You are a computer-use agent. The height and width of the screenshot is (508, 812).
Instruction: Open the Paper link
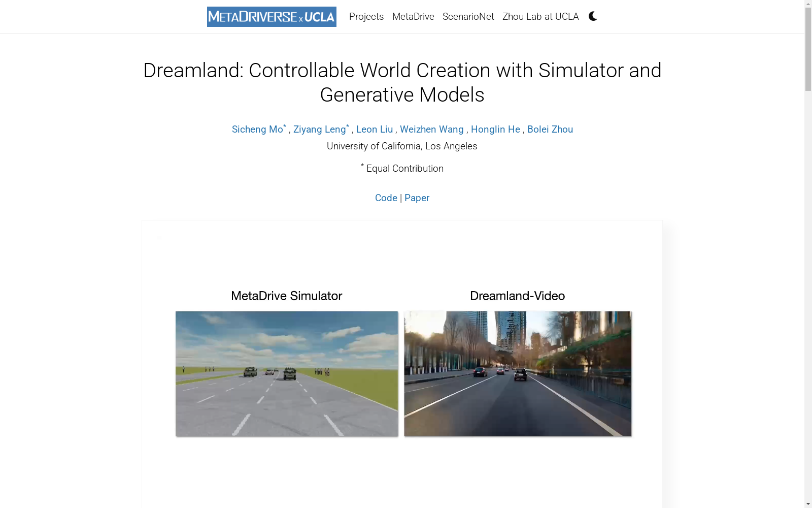point(417,198)
